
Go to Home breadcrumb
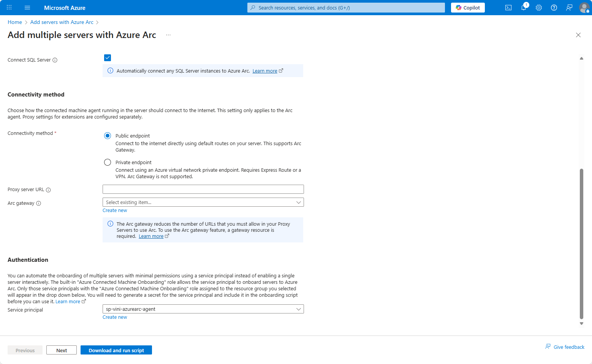click(15, 22)
